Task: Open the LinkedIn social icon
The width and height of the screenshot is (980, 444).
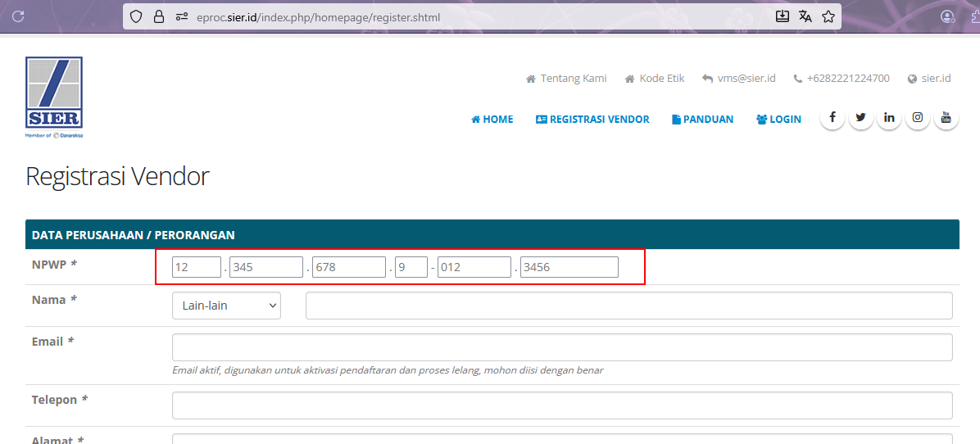Action: [889, 118]
